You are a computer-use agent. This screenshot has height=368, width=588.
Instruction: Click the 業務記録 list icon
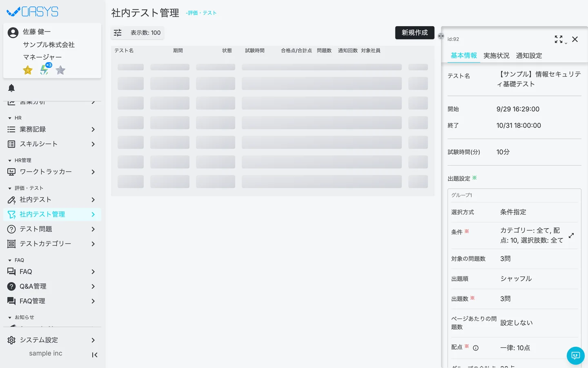(11, 129)
